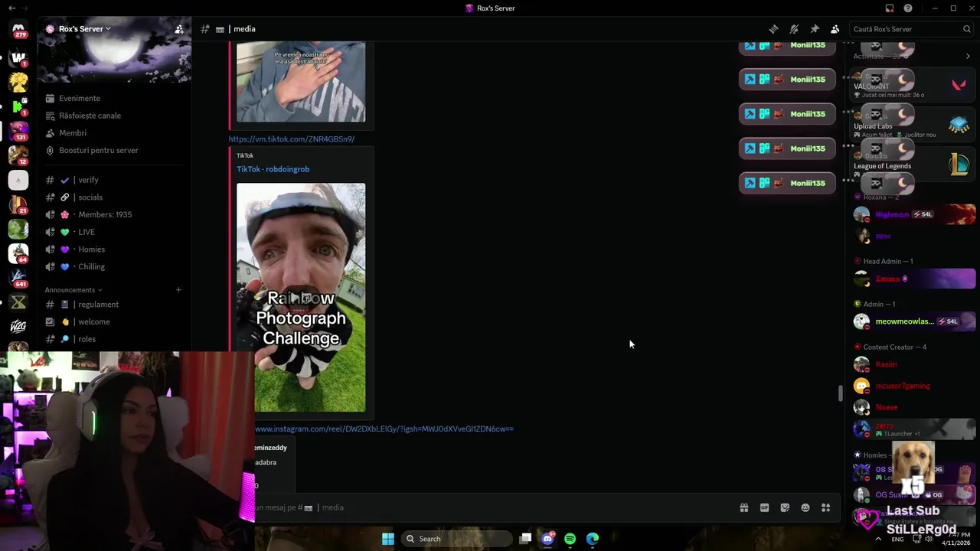980x551 pixels.
Task: Toggle channel notification mute bell
Action: coord(794,29)
